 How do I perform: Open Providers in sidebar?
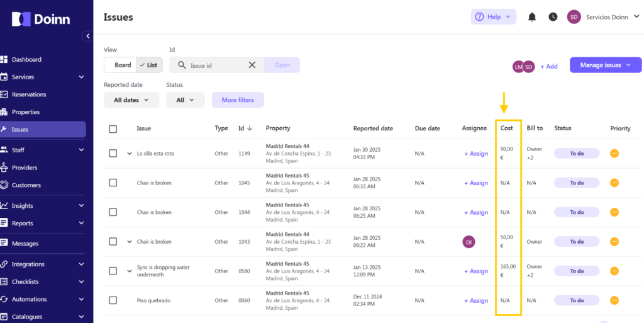point(25,167)
